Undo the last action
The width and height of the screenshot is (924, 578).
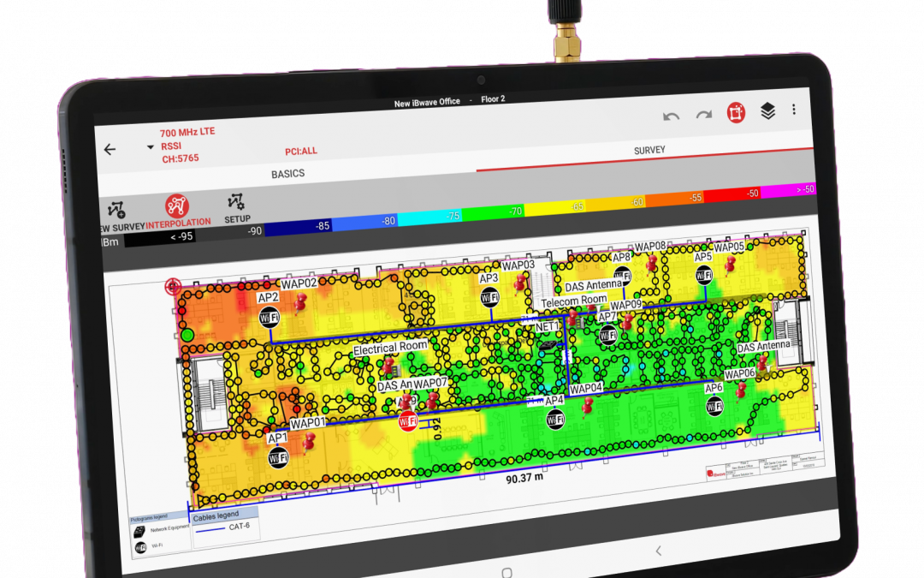click(671, 116)
